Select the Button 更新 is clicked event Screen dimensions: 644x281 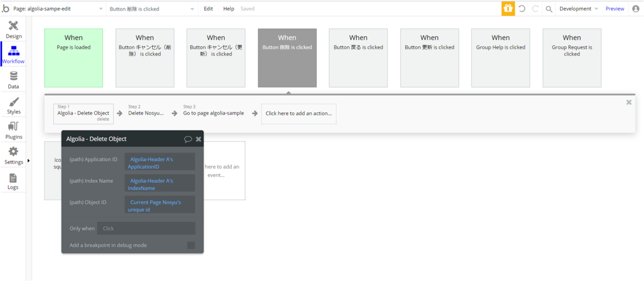pos(429,58)
